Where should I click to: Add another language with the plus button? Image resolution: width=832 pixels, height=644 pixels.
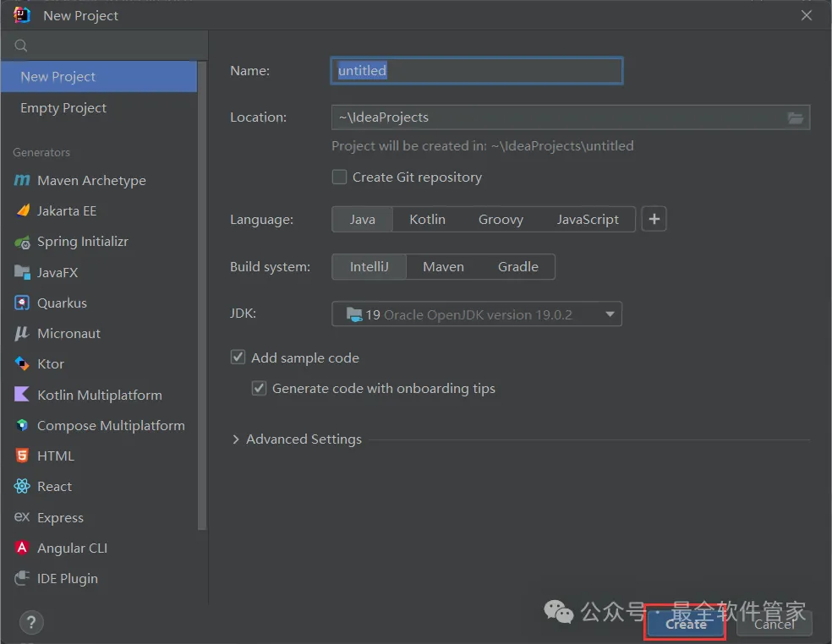coord(654,219)
